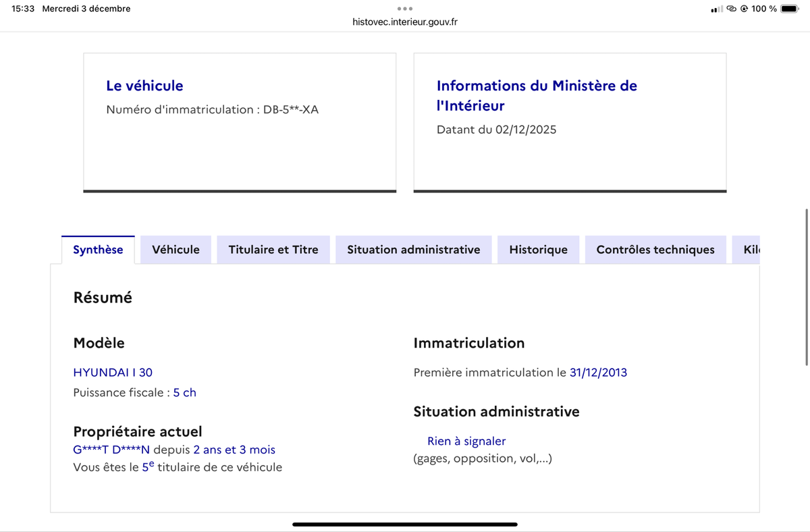The width and height of the screenshot is (810, 532).
Task: Click the 31/12/2013 registration date
Action: [598, 372]
